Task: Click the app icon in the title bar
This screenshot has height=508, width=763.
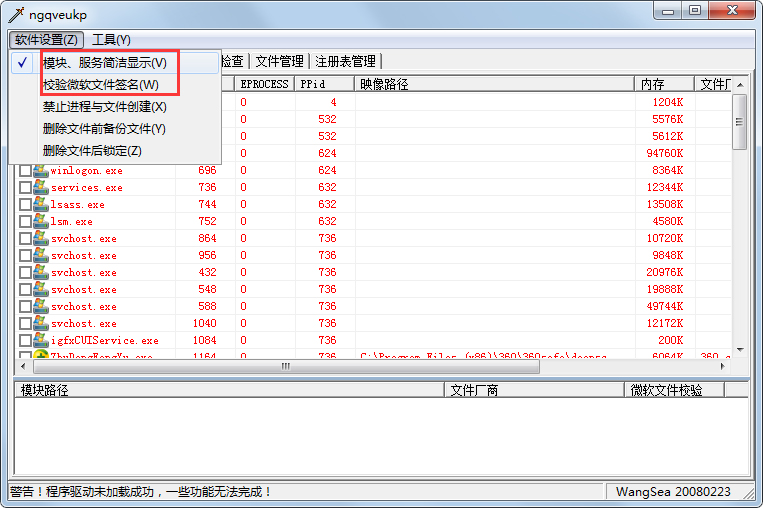Action: (x=16, y=16)
